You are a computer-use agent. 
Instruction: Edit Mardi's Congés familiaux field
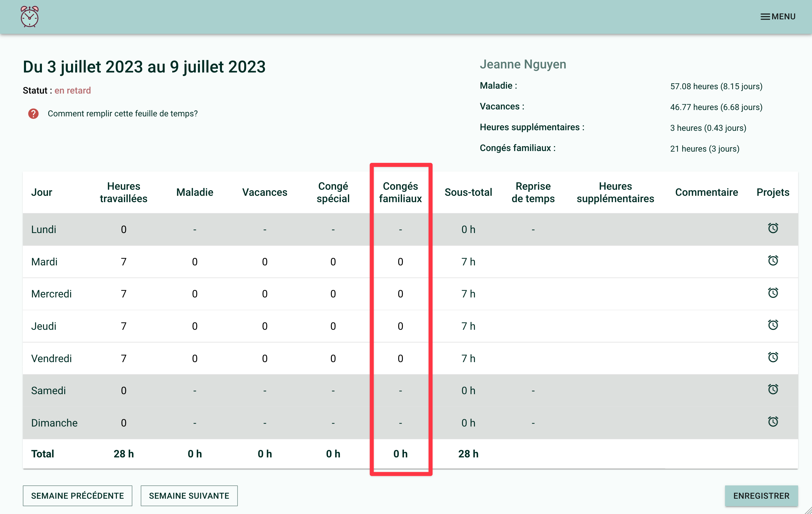pyautogui.click(x=400, y=262)
